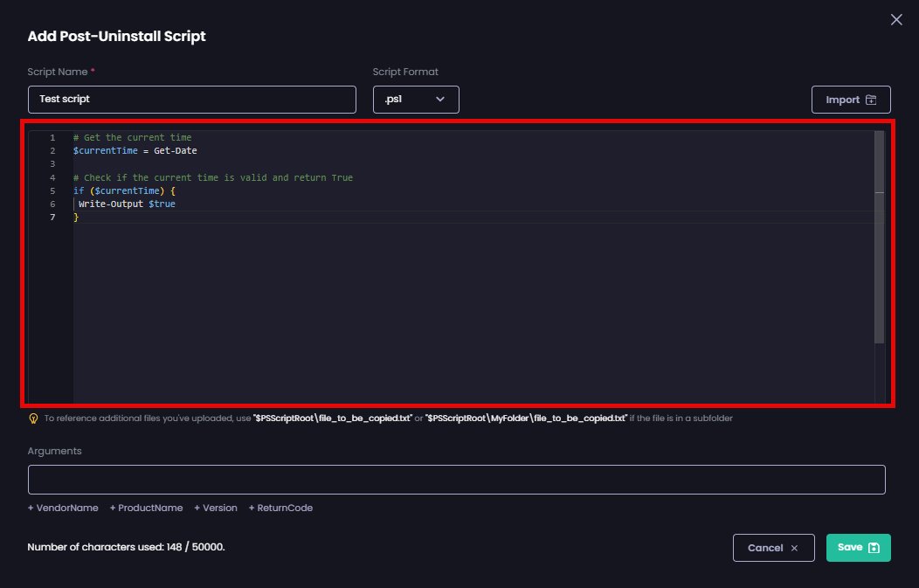Click the empty Arguments field
919x588 pixels.
(456, 480)
